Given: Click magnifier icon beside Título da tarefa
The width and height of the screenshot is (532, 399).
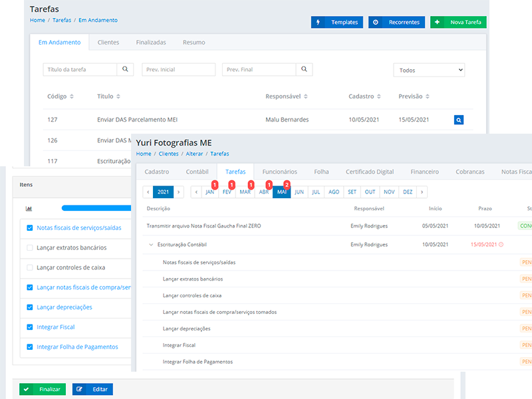Looking at the screenshot, I should coord(126,70).
